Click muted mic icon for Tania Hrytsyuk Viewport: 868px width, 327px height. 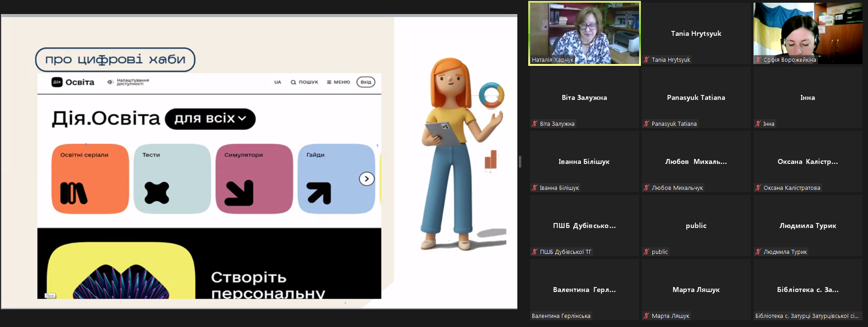646,59
